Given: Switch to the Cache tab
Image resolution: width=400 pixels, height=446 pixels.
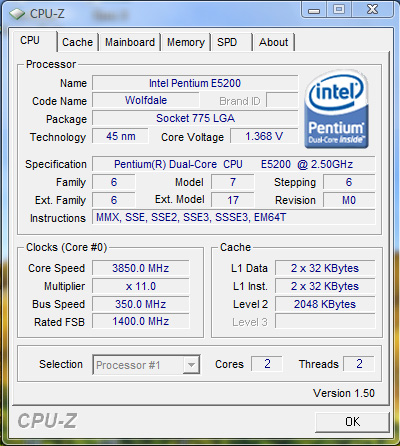Looking at the screenshot, I should pyautogui.click(x=77, y=42).
